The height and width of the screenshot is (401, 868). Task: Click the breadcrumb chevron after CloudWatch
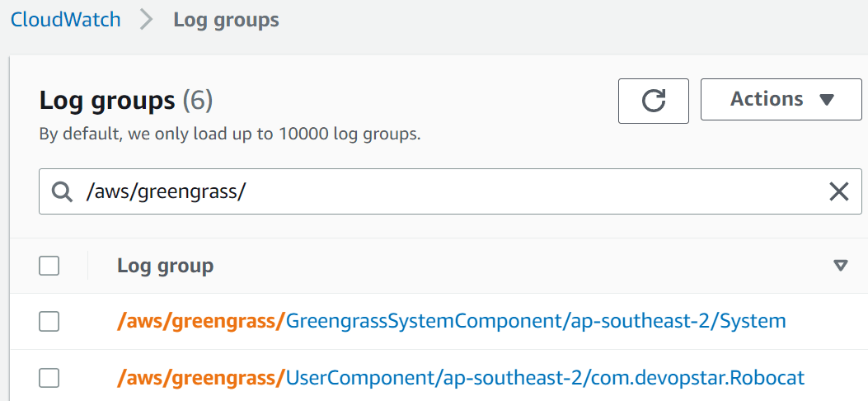[147, 20]
